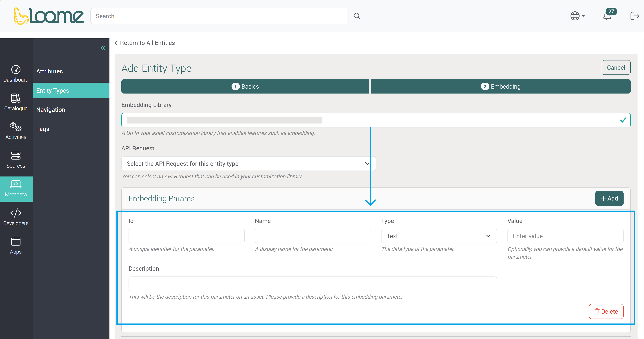This screenshot has height=339, width=644.
Task: Open the globe language menu
Action: [577, 16]
